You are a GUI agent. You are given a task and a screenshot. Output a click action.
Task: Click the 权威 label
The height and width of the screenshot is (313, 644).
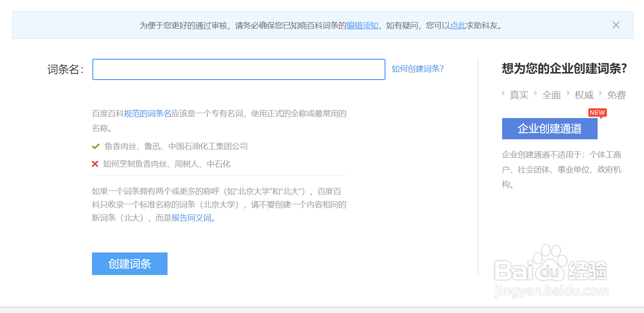coord(584,95)
